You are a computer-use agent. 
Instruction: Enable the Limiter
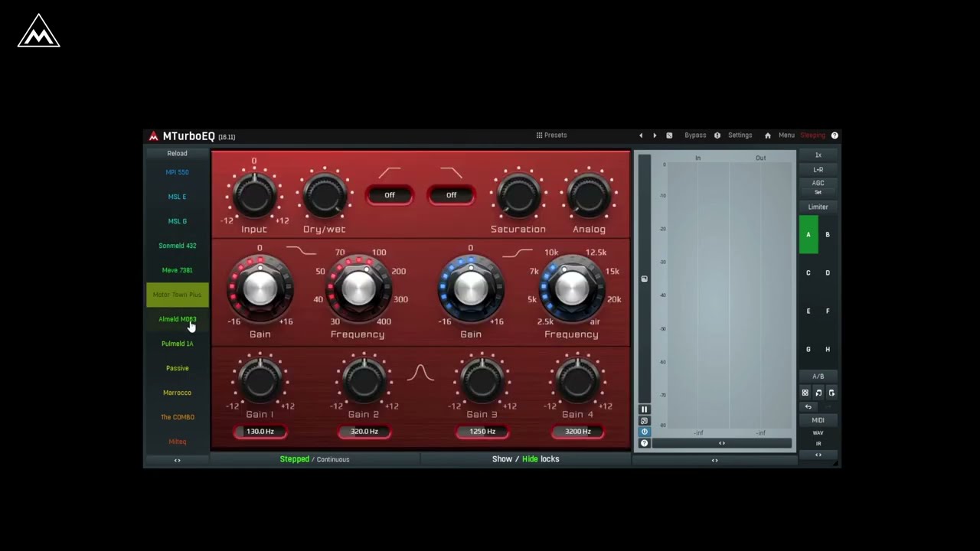[818, 207]
